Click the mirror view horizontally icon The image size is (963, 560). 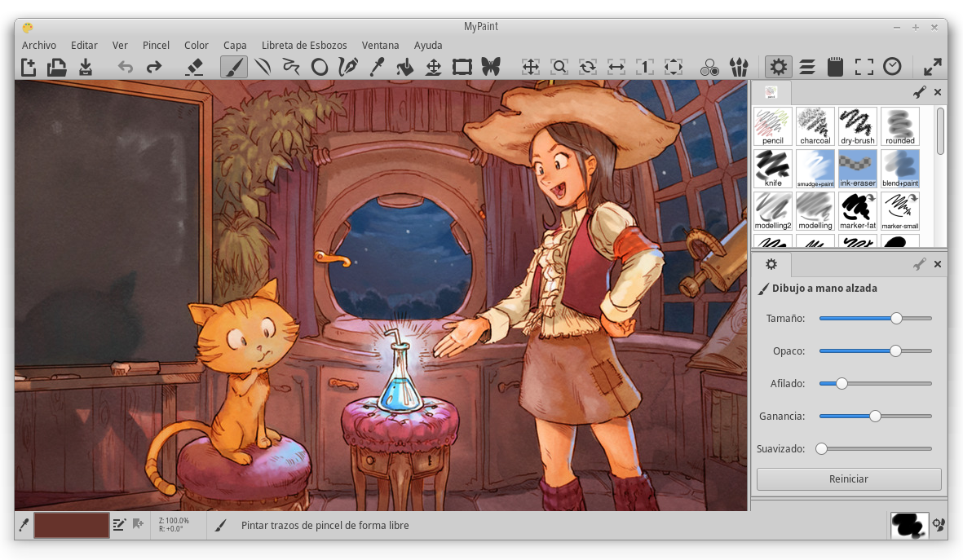coord(616,67)
